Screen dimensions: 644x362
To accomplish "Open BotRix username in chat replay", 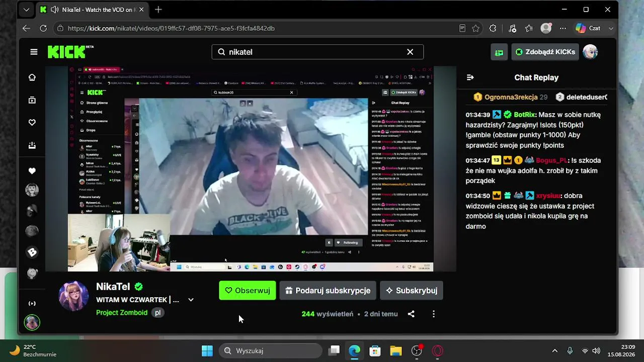I will click(524, 115).
